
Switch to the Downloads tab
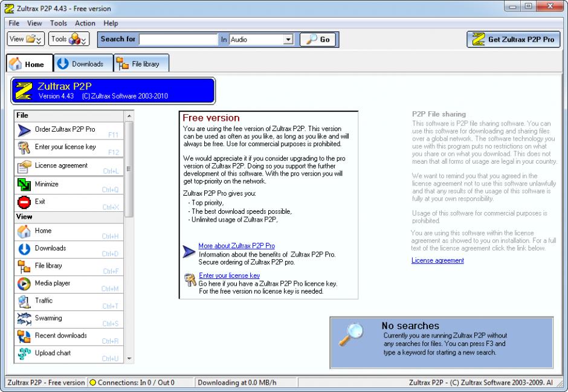click(x=83, y=63)
